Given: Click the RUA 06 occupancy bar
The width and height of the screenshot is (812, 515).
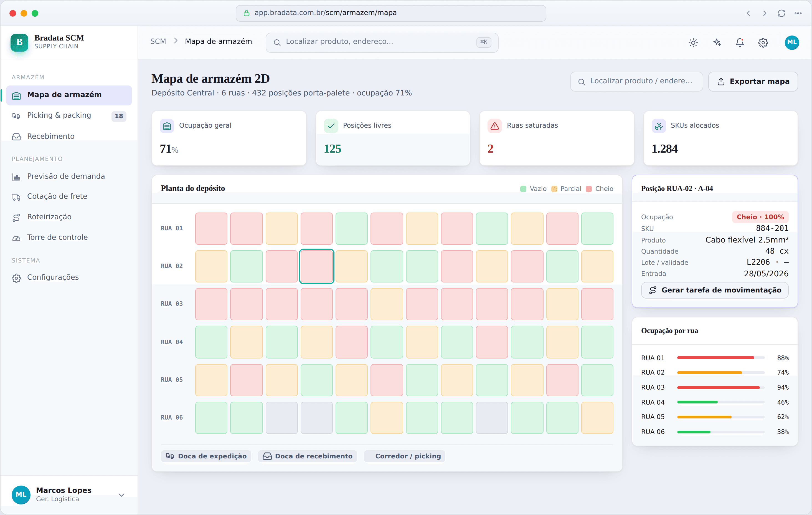Looking at the screenshot, I should pos(720,432).
